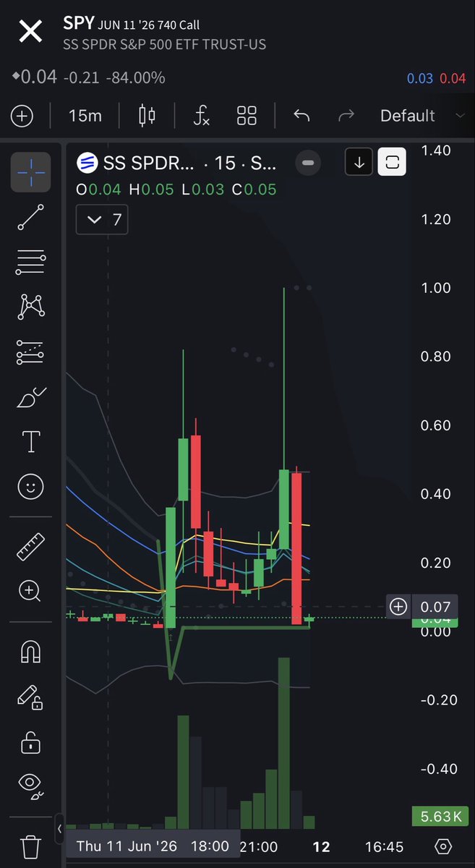Click the minus collapse pill on chart
This screenshot has width=475, height=868.
click(x=308, y=163)
